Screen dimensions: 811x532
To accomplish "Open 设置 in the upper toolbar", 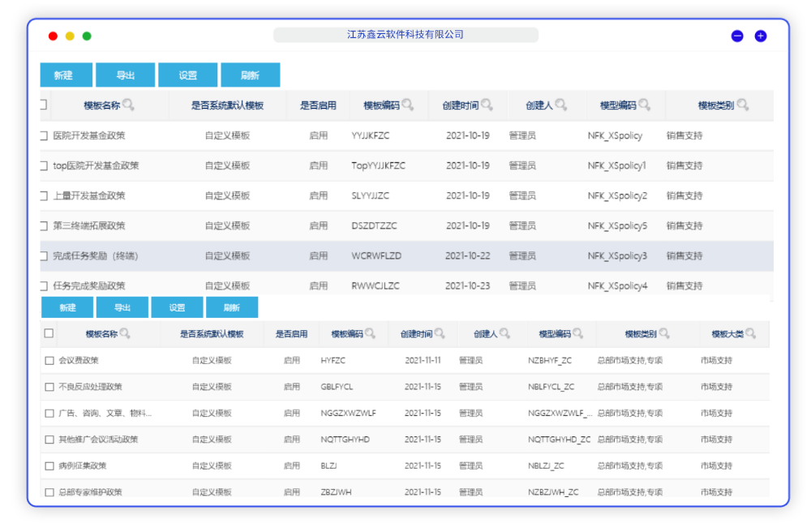I will 187,75.
